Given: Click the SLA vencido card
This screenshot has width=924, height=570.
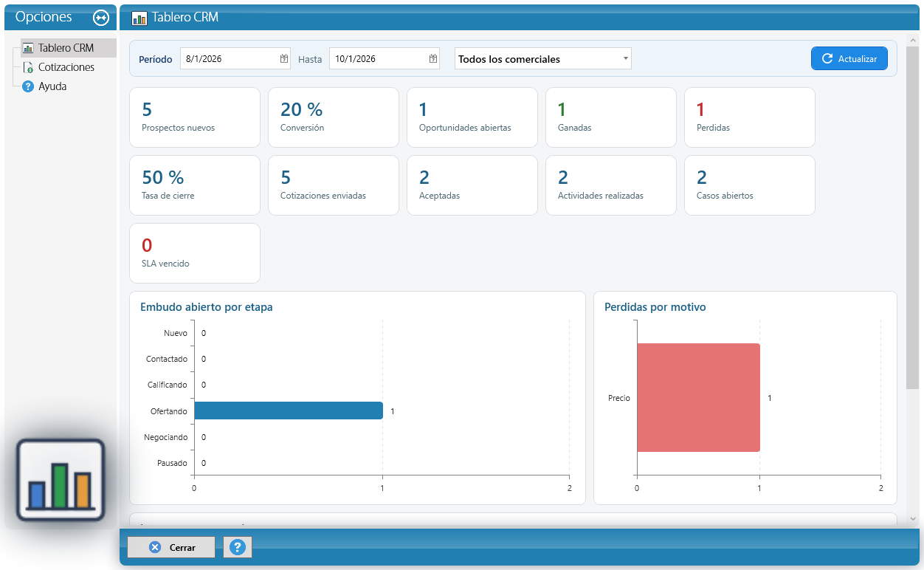Looking at the screenshot, I should click(195, 253).
